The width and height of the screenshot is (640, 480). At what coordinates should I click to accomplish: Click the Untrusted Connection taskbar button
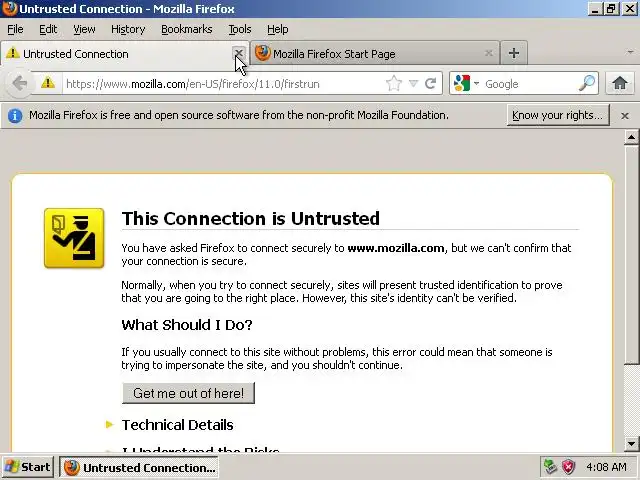[x=139, y=467]
